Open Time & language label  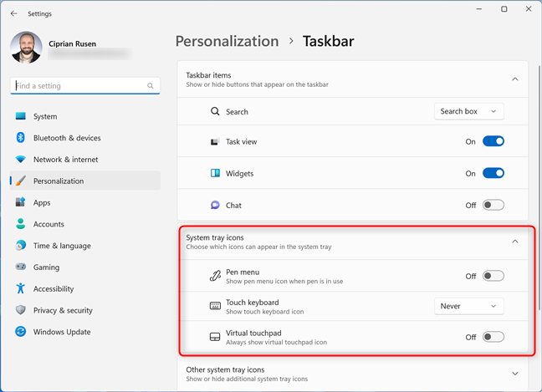tap(62, 246)
